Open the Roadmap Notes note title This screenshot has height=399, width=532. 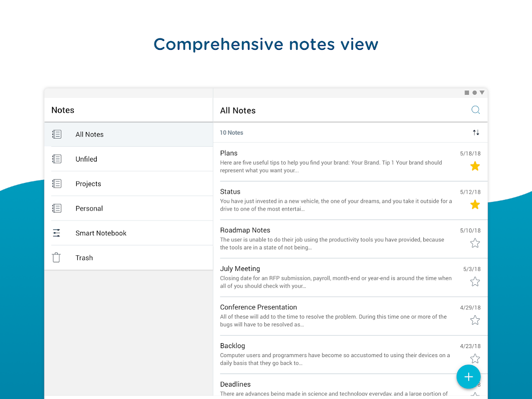[x=245, y=230]
